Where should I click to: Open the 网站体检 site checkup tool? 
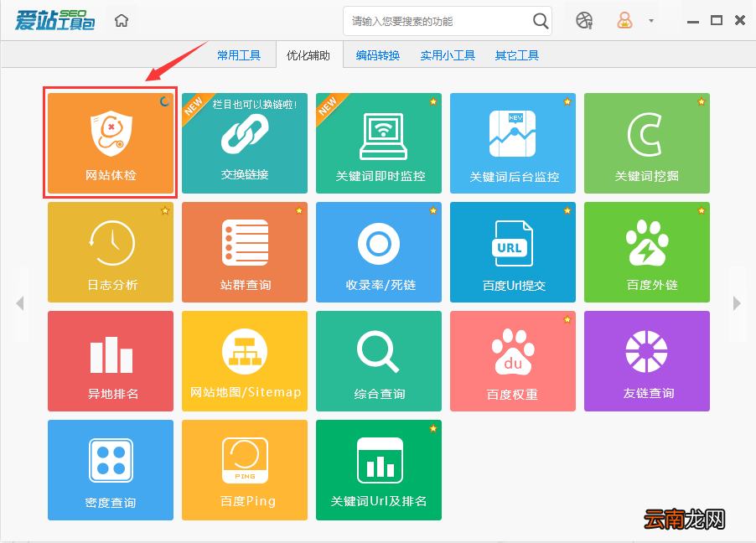tap(111, 143)
